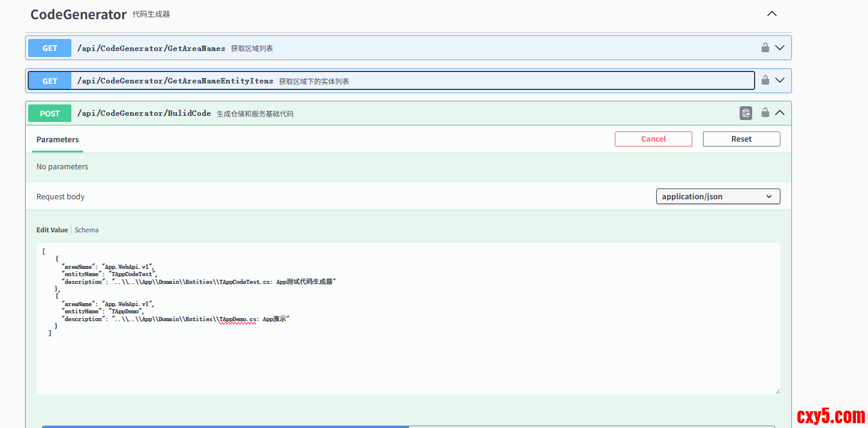Collapse the CodeGenerator section with the top arrow
Image resolution: width=868 pixels, height=428 pixels.
(772, 14)
